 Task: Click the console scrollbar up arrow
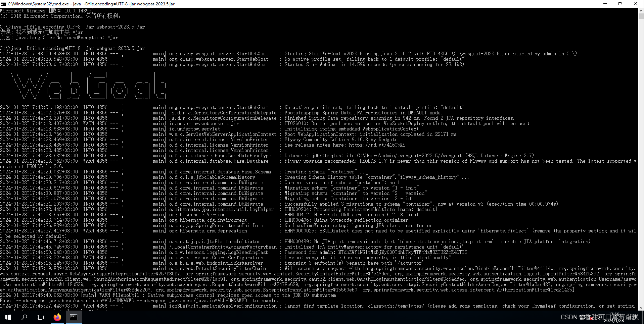(x=641, y=11)
